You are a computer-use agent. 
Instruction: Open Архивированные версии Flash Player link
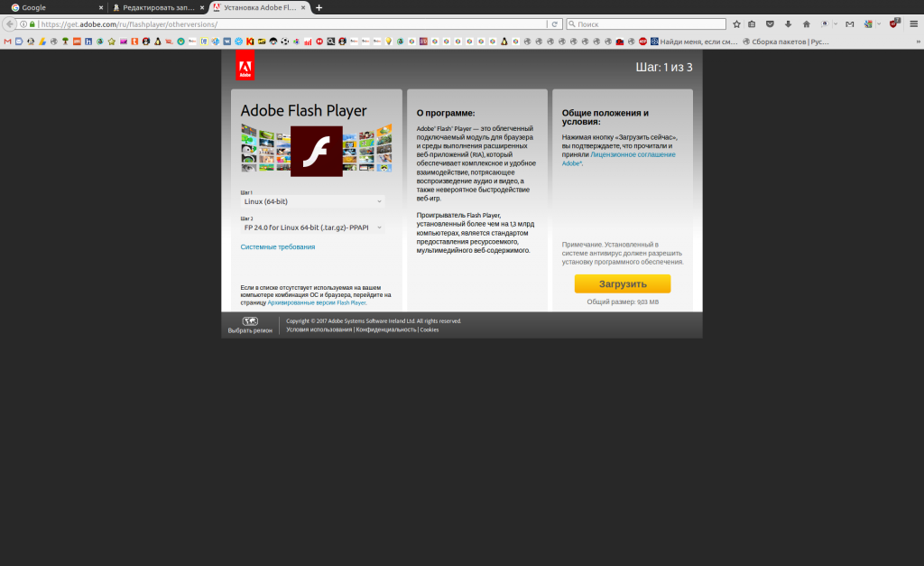click(317, 302)
